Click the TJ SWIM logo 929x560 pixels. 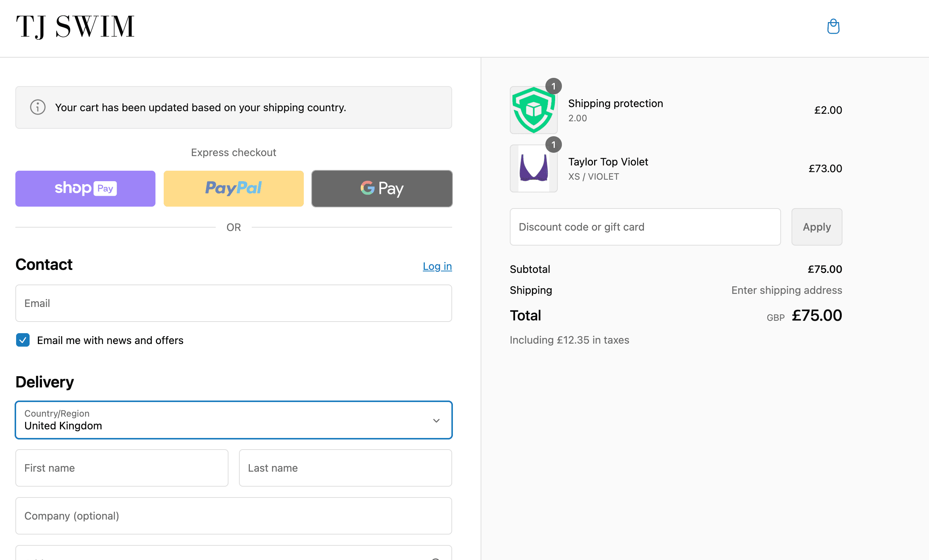click(75, 27)
